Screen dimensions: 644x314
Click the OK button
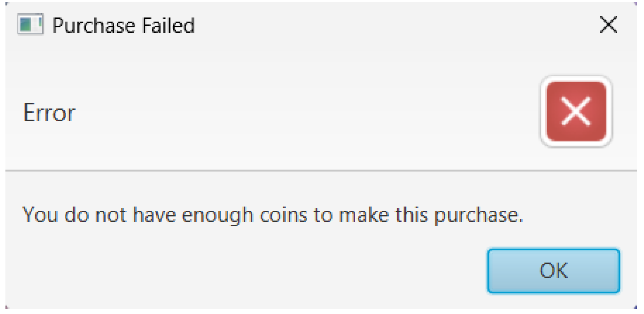point(553,271)
